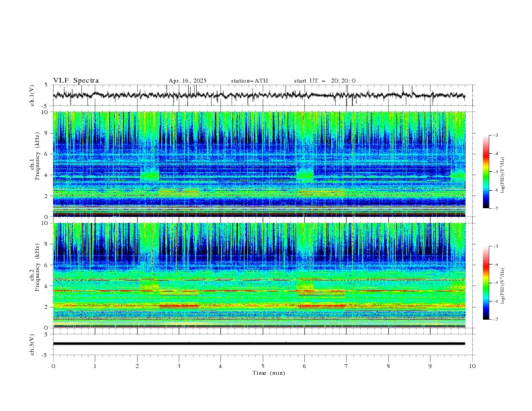The image size is (532, 411).
Task: Click inside the ch.1 spectrogram panel
Action: (259, 164)
